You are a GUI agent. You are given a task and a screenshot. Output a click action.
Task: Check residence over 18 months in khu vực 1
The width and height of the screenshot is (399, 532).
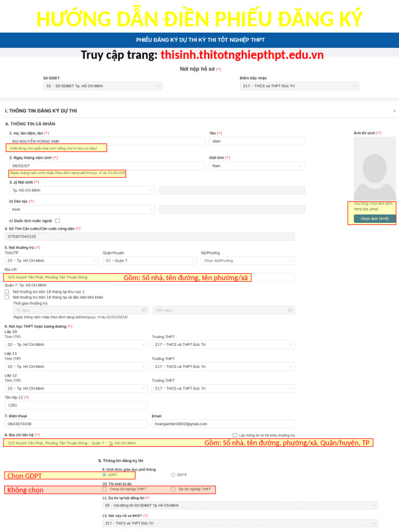(7, 291)
